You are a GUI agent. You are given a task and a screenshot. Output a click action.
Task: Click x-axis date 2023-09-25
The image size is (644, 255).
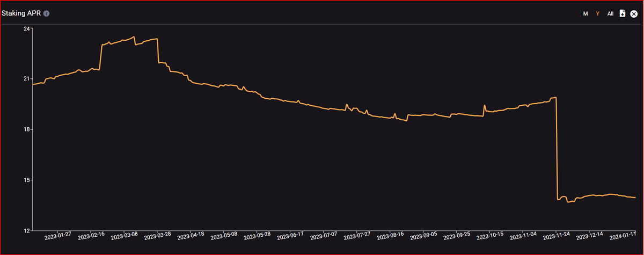coord(457,235)
